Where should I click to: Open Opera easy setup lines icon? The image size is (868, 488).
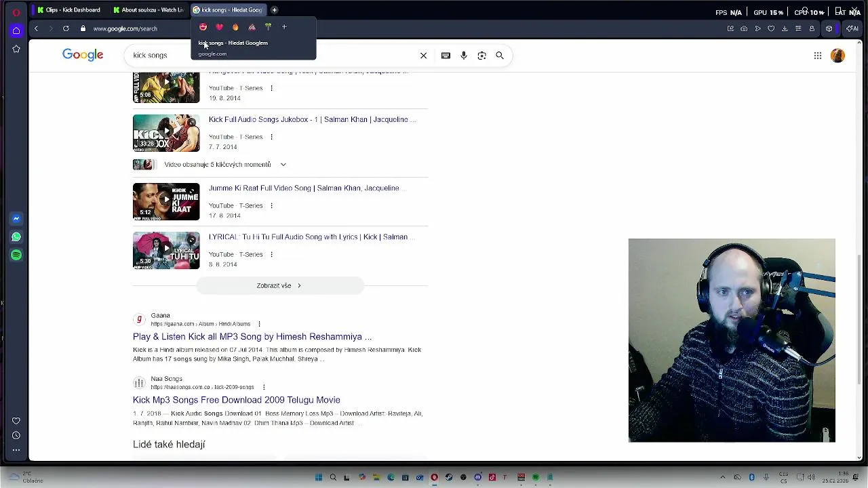click(x=798, y=28)
